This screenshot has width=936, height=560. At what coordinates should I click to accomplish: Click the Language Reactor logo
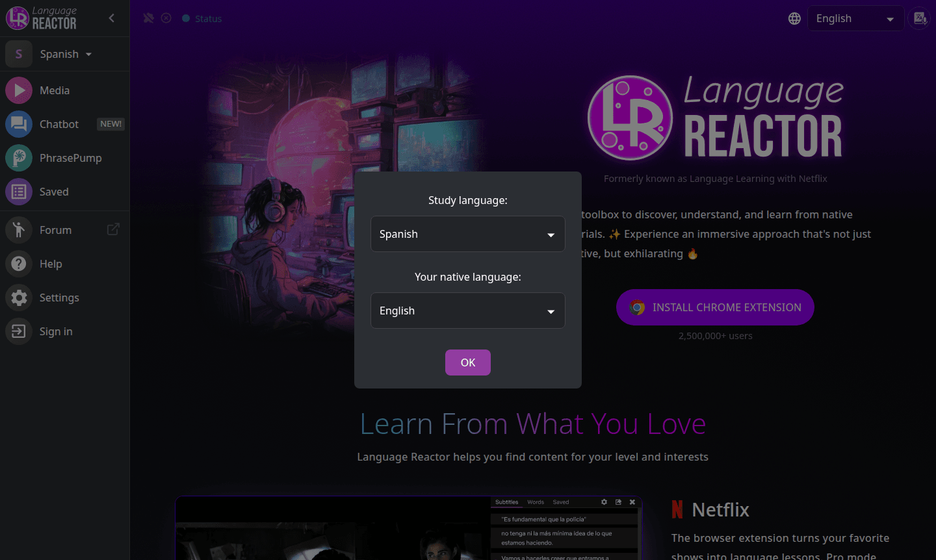click(39, 18)
